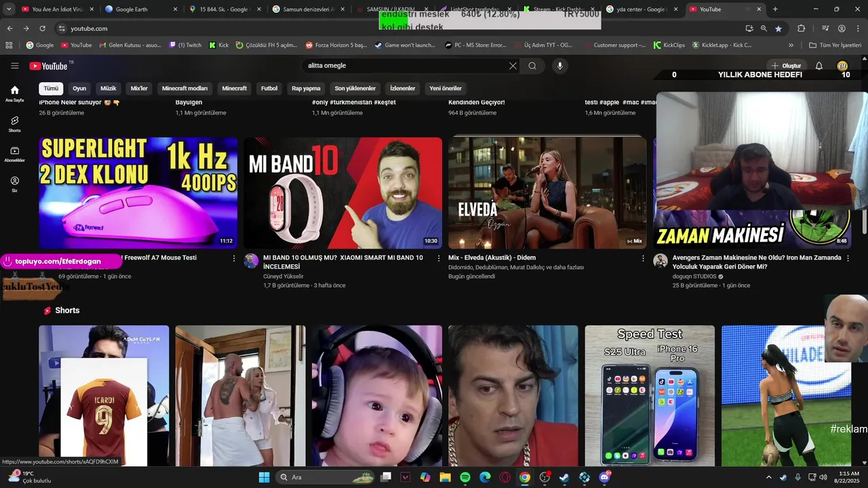
Task: Open the Siz sidebar item
Action: pyautogui.click(x=15, y=184)
